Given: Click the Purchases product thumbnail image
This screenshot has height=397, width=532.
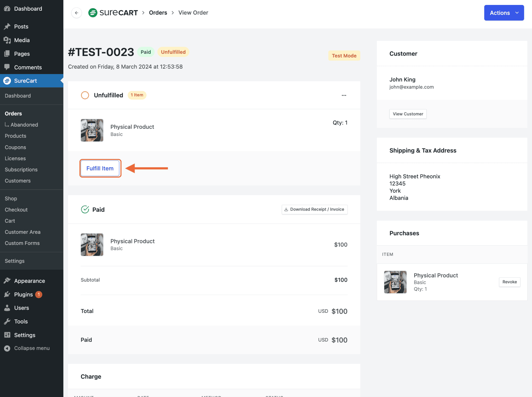Looking at the screenshot, I should (395, 282).
